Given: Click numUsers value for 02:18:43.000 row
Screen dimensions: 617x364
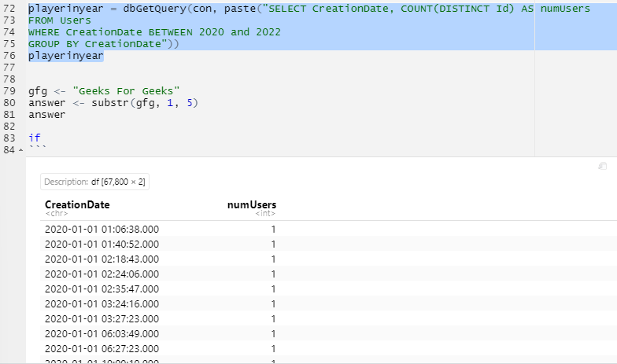Looking at the screenshot, I should 273,259.
